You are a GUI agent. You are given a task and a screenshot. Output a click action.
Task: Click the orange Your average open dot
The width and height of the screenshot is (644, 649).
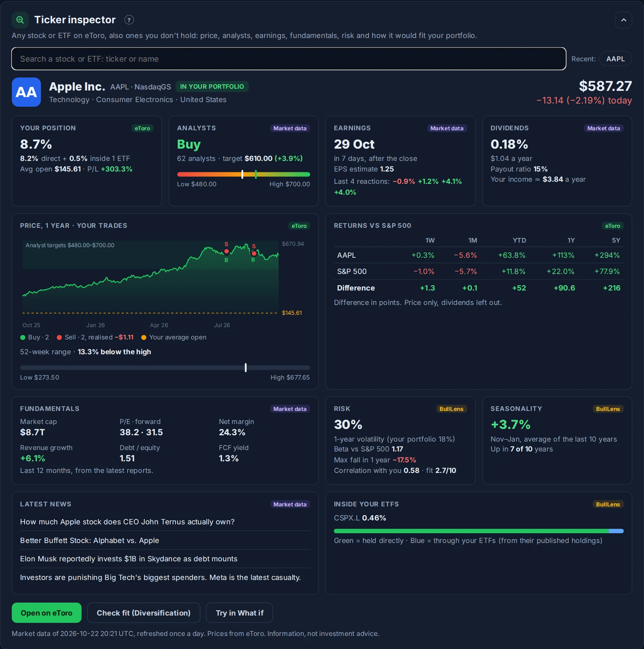(144, 337)
